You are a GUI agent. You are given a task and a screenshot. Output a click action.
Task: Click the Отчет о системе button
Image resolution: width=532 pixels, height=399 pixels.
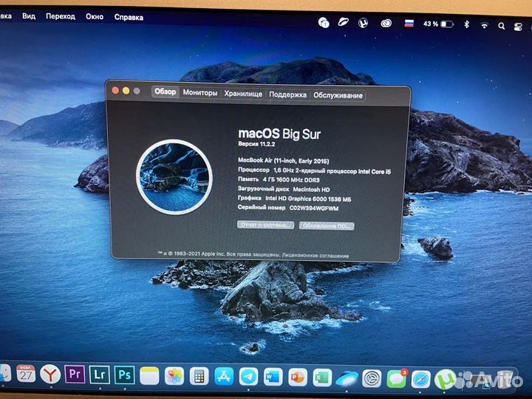pos(266,225)
